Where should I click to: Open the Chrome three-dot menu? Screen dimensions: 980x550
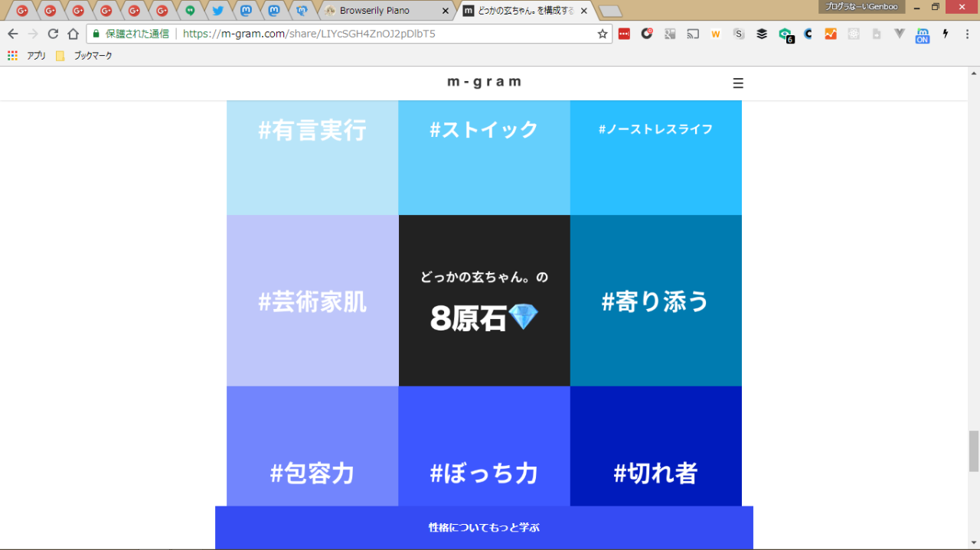click(966, 34)
